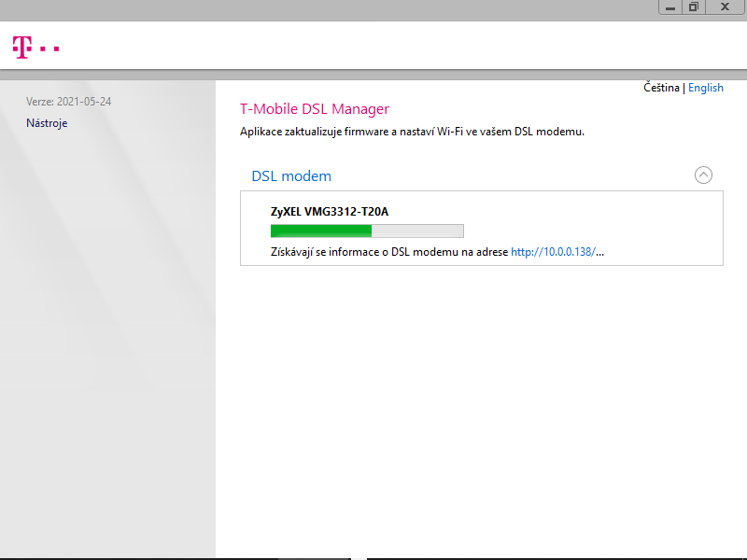Click the ZyXEL VMG3312-T20A modem name

[330, 212]
